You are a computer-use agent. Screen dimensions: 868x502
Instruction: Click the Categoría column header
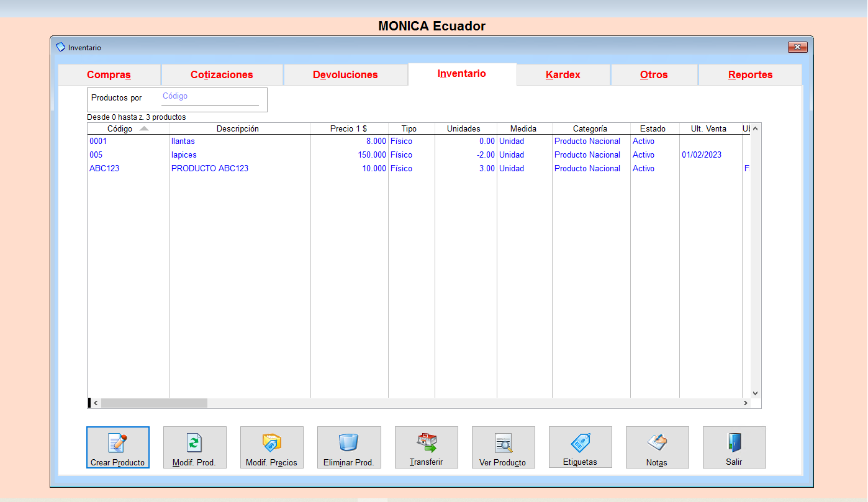click(x=591, y=128)
